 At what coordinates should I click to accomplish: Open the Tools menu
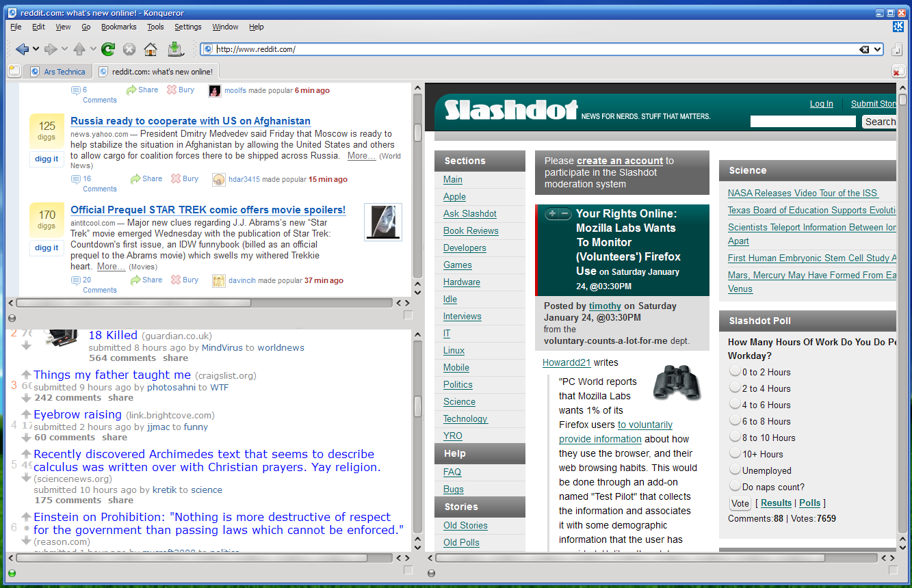pyautogui.click(x=155, y=27)
